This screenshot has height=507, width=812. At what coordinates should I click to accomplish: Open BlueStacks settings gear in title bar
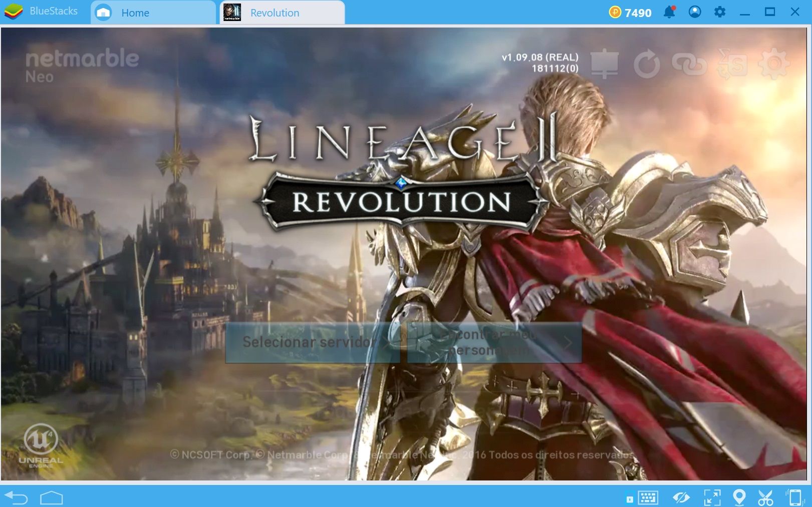click(x=720, y=12)
